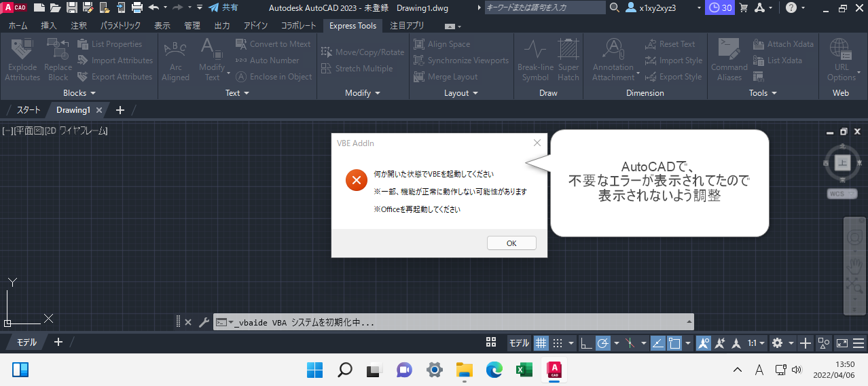This screenshot has height=386, width=868.
Task: Toggle 2D object snap in status bar
Action: coord(674,343)
